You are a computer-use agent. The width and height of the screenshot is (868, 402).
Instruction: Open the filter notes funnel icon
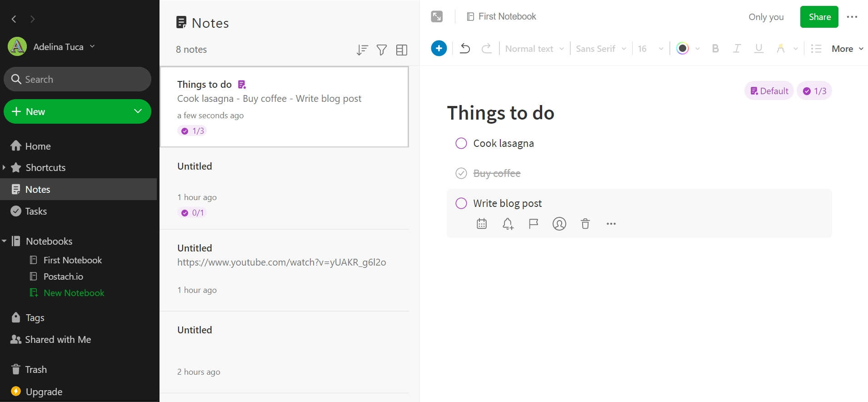click(382, 50)
